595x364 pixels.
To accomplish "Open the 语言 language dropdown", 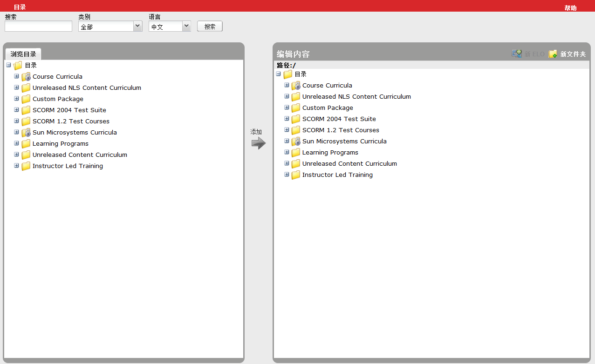I will [x=186, y=26].
